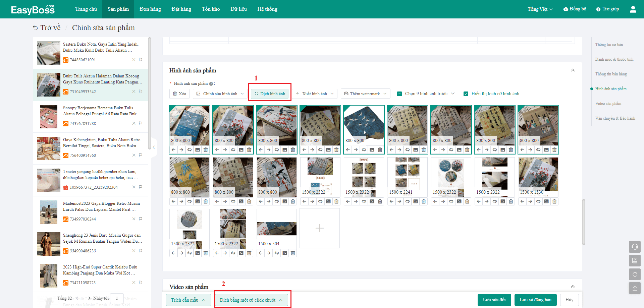
Task: Remove product 743767831788 from the list
Action: [x=134, y=123]
